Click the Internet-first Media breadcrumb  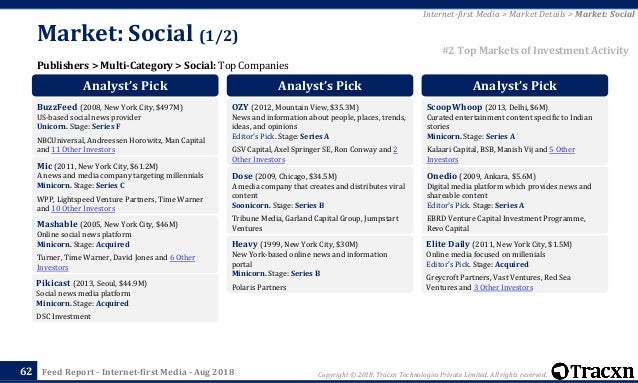[x=461, y=14]
